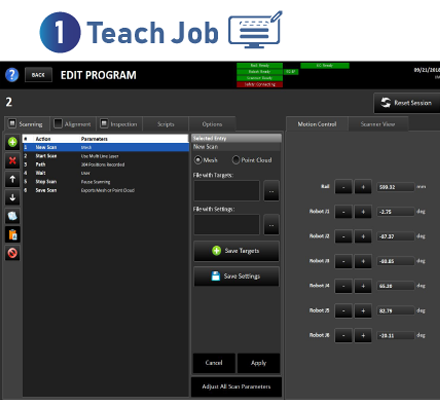Toggle the Alignment tab checkbox
Image resolution: width=440 pixels, height=400 pixels.
point(58,124)
